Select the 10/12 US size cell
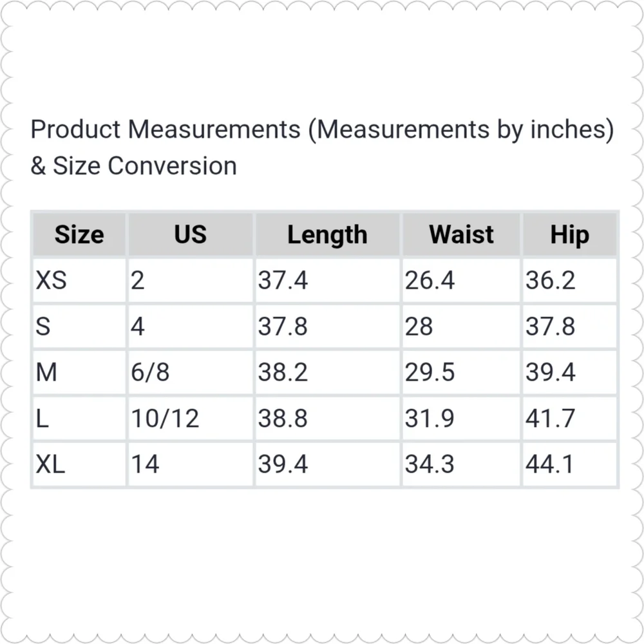This screenshot has height=644, width=644. point(191,419)
